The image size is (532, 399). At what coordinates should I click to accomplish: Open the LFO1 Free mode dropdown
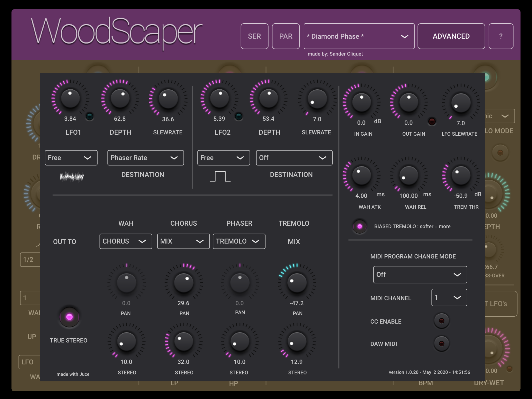pyautogui.click(x=71, y=158)
